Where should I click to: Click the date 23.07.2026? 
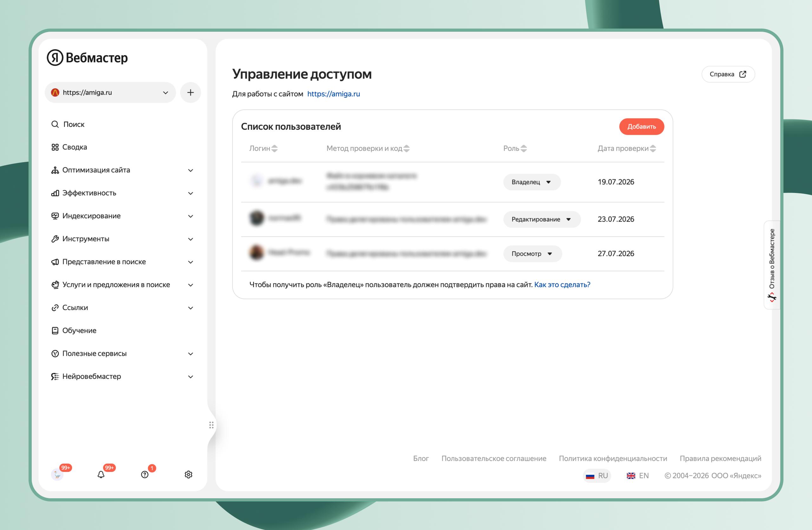(x=616, y=219)
